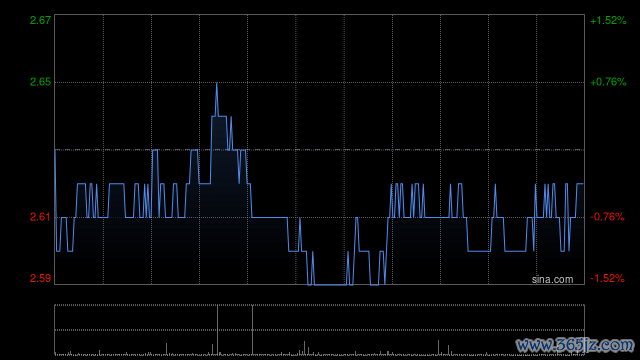Select the 2.61 price axis label
This screenshot has height=360, width=640.
40,217
